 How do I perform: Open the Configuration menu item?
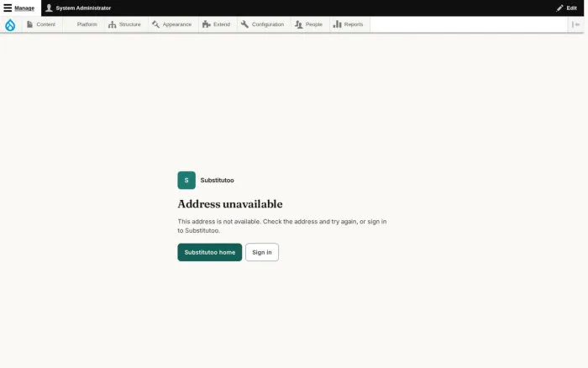click(x=263, y=24)
